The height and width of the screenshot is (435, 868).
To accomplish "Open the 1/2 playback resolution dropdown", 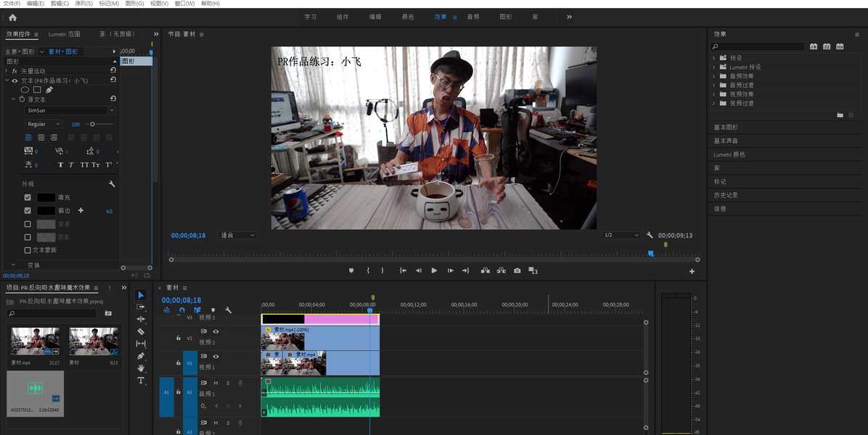I will 621,236.
